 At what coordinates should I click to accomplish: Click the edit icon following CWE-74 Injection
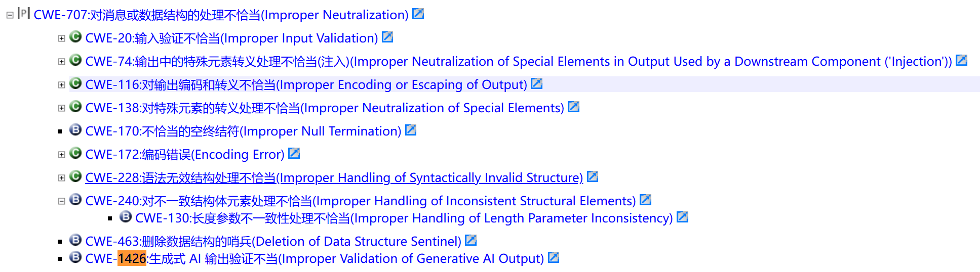[x=961, y=60]
